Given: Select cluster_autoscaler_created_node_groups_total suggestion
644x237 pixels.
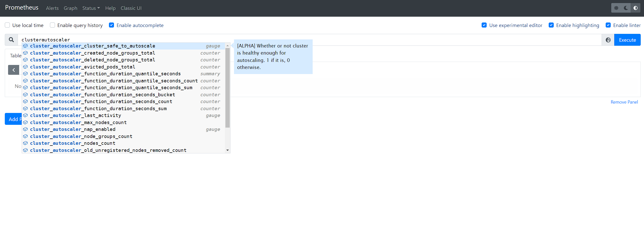Looking at the screenshot, I should point(123,53).
